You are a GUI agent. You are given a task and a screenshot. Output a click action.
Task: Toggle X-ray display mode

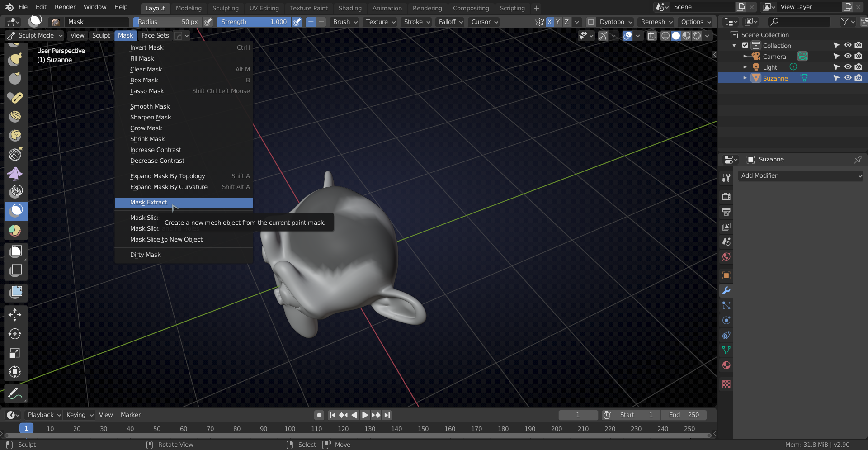(651, 36)
